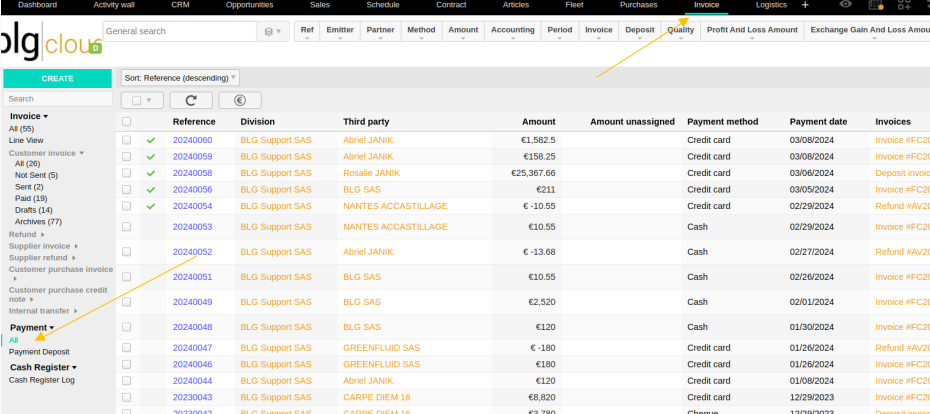
Task: Tick checkbox for payment 20230043
Action: (x=126, y=397)
